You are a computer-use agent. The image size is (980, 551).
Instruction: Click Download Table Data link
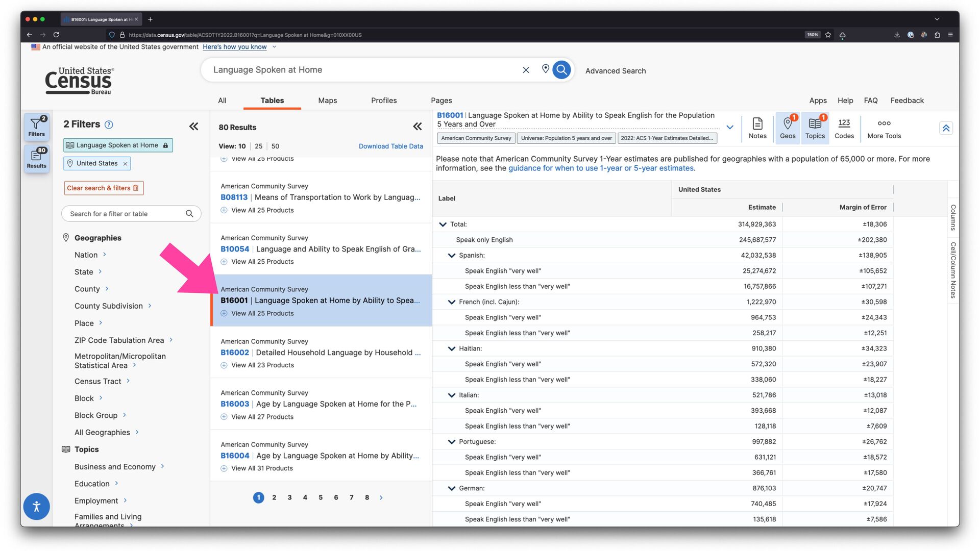click(x=390, y=146)
